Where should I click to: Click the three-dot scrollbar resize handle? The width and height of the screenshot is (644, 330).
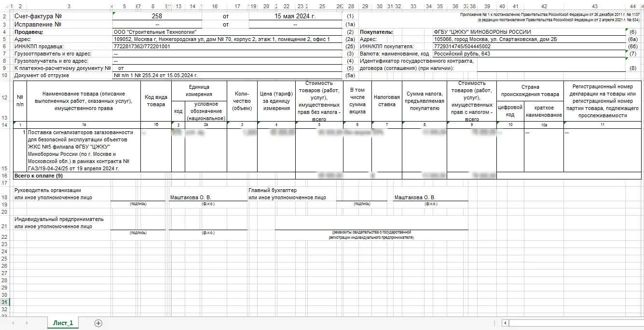tap(494, 323)
